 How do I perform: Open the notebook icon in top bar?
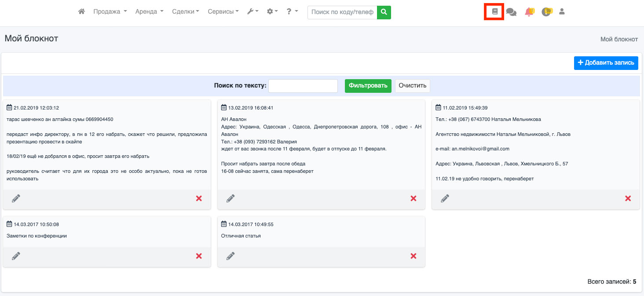[494, 12]
